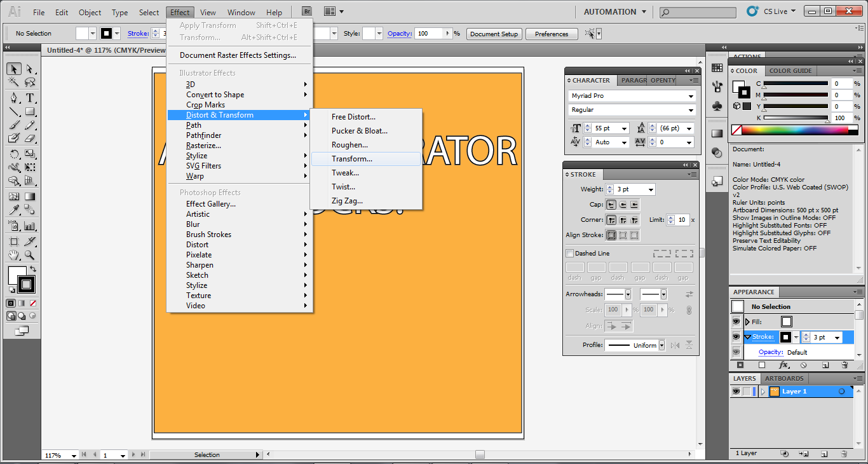The width and height of the screenshot is (868, 464).
Task: Select the Free Transform tool
Action: 29,168
